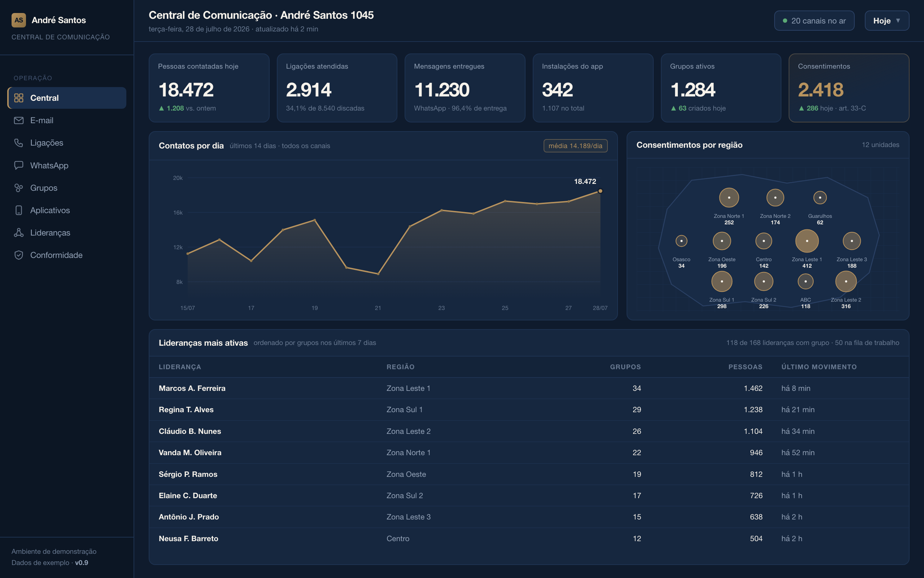Sort by the LIDERANÇA column header
Viewport: 924px width, 578px height.
180,367
